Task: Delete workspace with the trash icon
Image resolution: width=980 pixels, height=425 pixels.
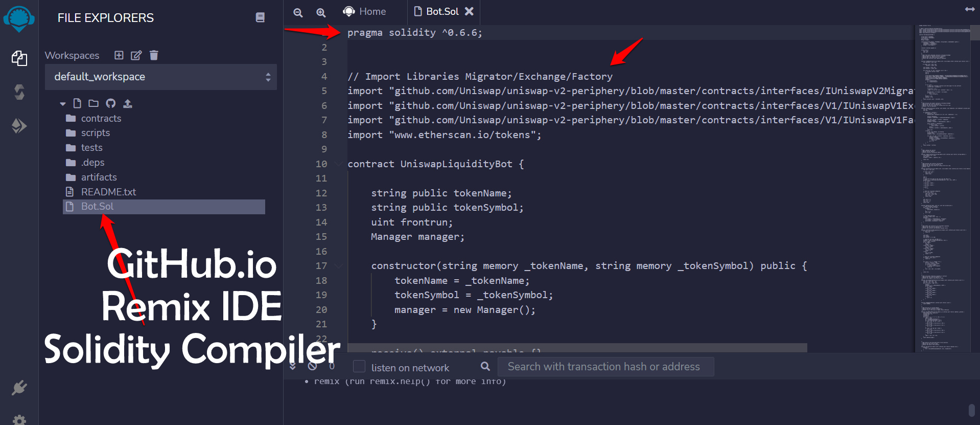Action: (154, 55)
